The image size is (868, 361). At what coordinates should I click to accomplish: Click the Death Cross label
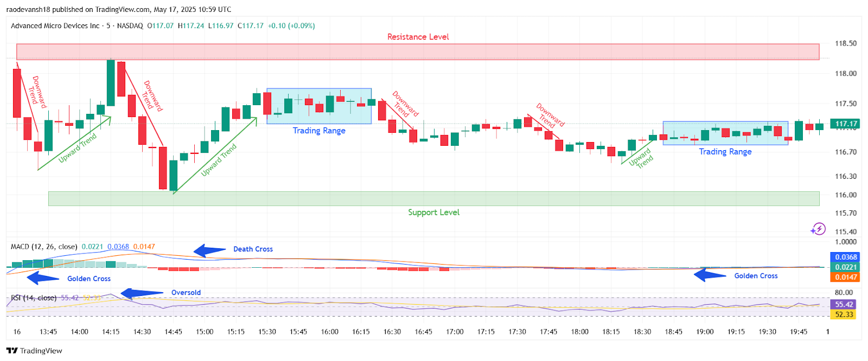pos(253,249)
